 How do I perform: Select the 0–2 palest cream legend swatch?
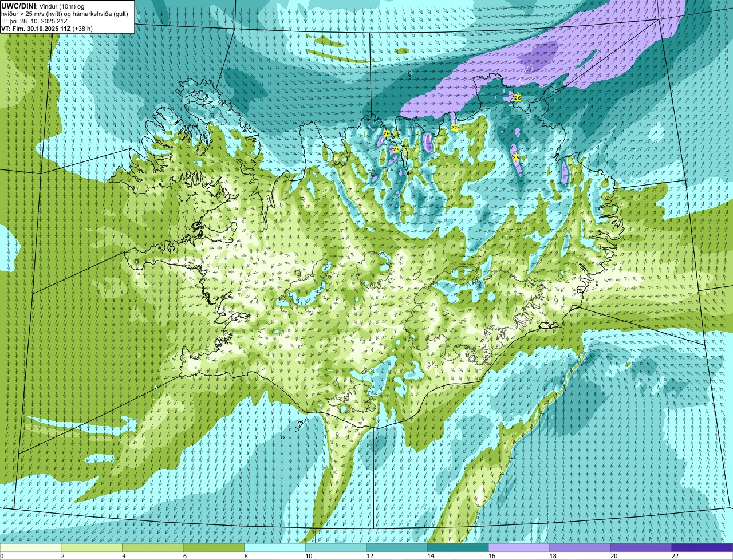coord(30,547)
